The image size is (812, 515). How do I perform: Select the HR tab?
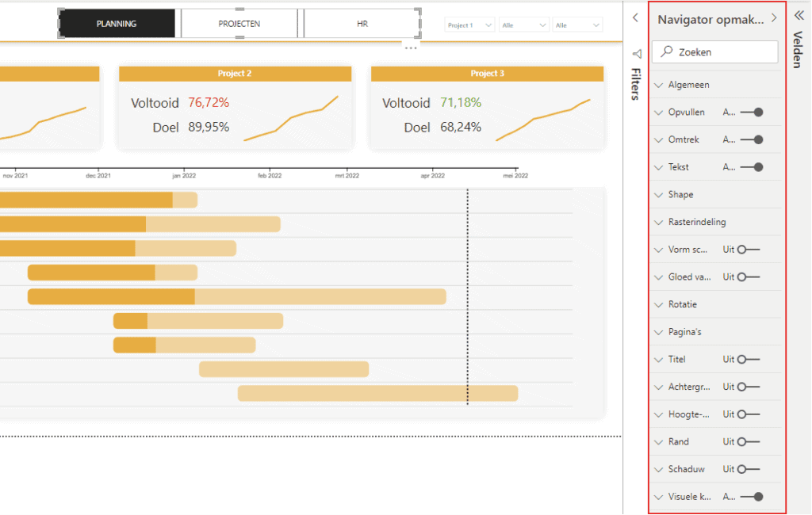pyautogui.click(x=362, y=24)
